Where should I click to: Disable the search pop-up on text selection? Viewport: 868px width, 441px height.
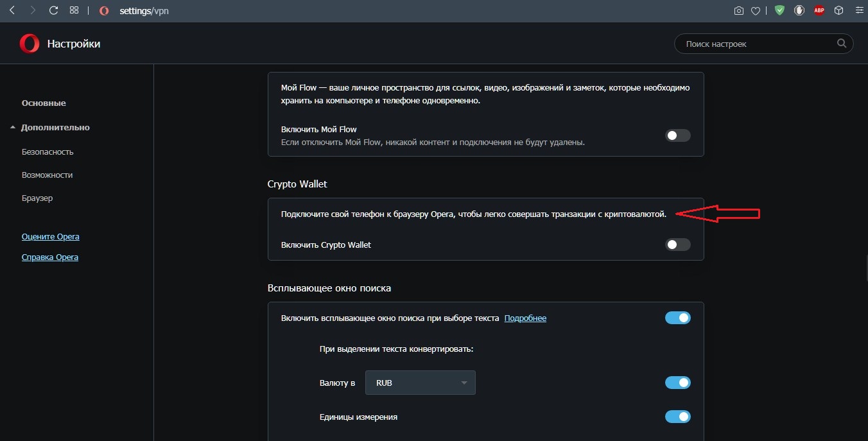678,318
